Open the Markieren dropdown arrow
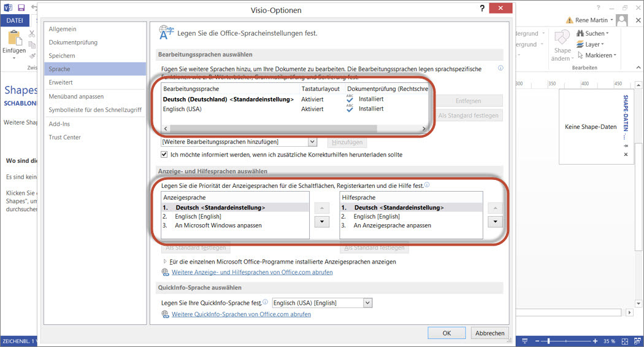Screen dimensions: 644x347 (x=615, y=55)
